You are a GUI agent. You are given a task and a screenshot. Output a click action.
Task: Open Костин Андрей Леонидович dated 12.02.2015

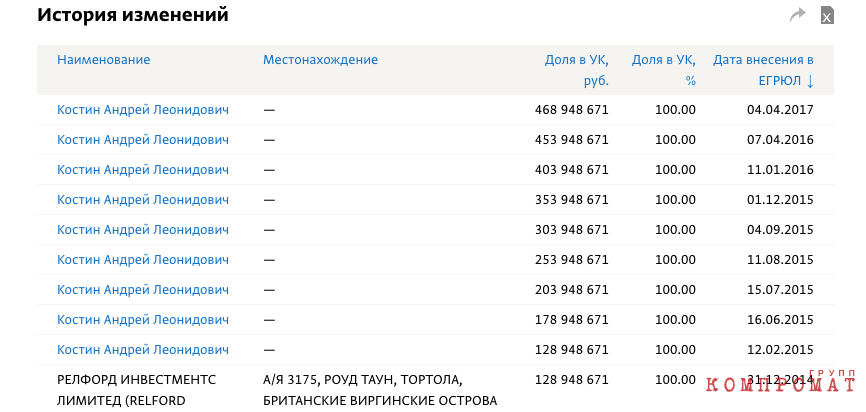pos(143,350)
